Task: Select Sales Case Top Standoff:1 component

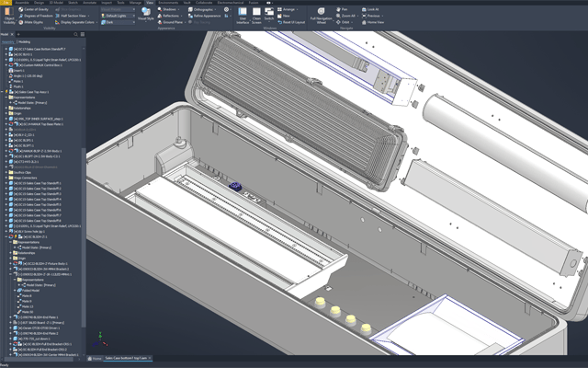Action: pos(36,183)
